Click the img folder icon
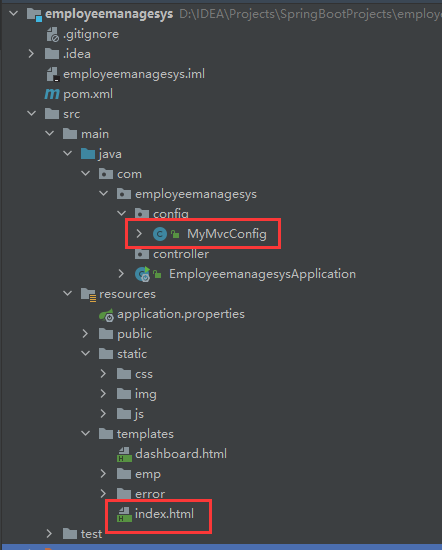 tap(123, 394)
